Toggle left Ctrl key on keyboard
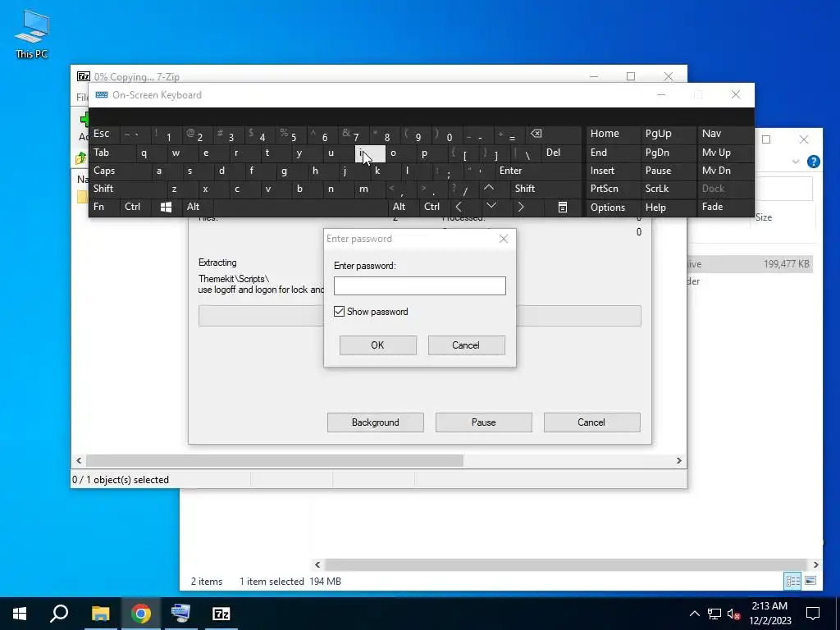Image resolution: width=840 pixels, height=630 pixels. [135, 207]
